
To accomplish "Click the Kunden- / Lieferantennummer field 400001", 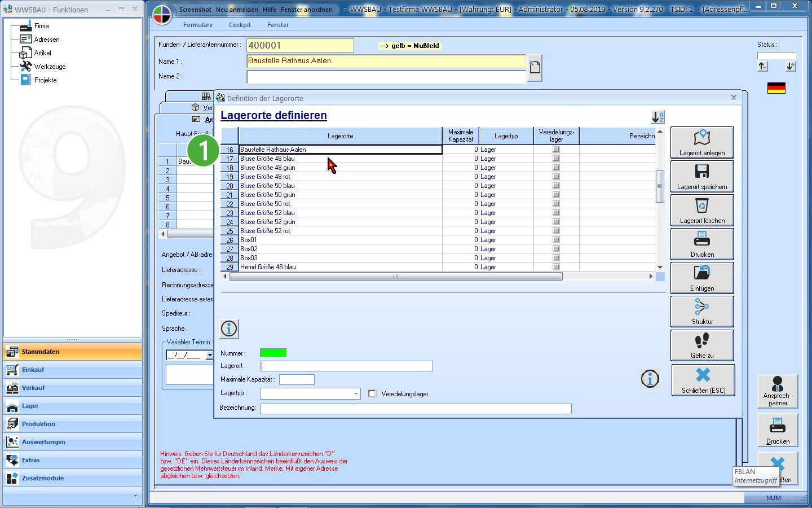I will 300,45.
